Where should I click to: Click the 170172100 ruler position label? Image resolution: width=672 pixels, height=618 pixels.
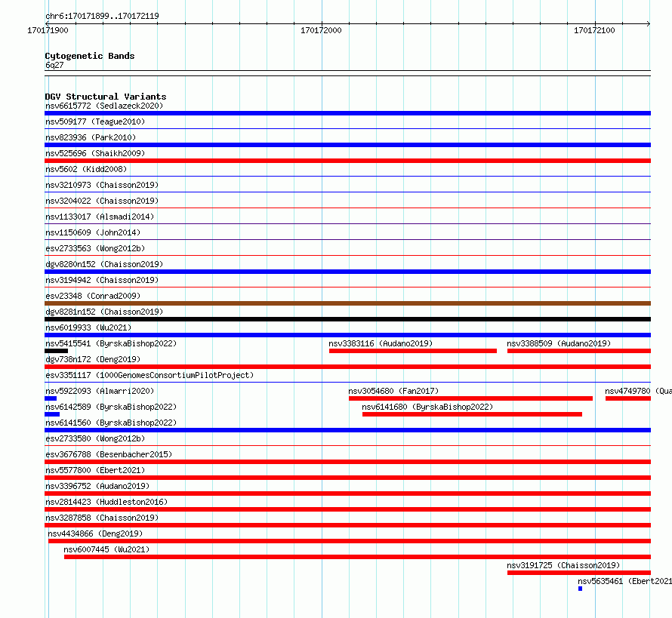coord(594,30)
